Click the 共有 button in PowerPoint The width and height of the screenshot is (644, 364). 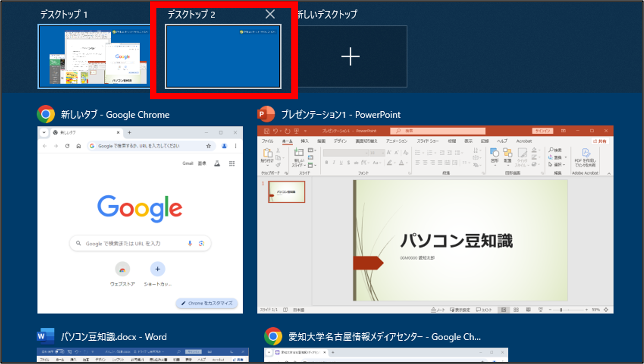pos(601,141)
